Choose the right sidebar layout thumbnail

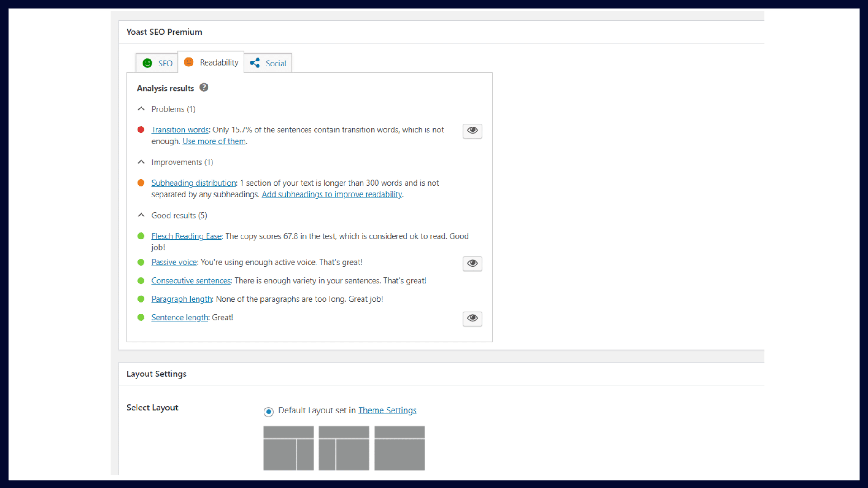point(288,448)
